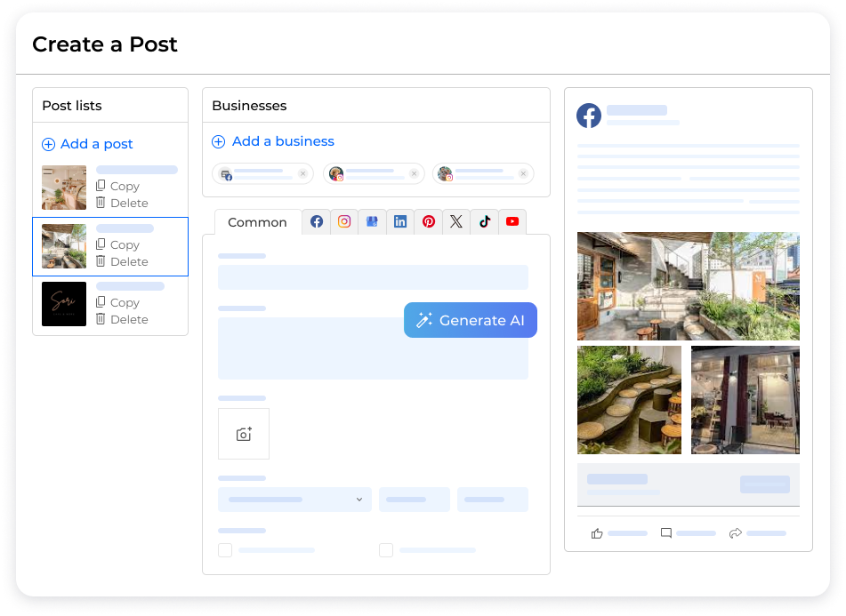The image size is (846, 616).
Task: Click the Generate AI button
Action: [471, 320]
